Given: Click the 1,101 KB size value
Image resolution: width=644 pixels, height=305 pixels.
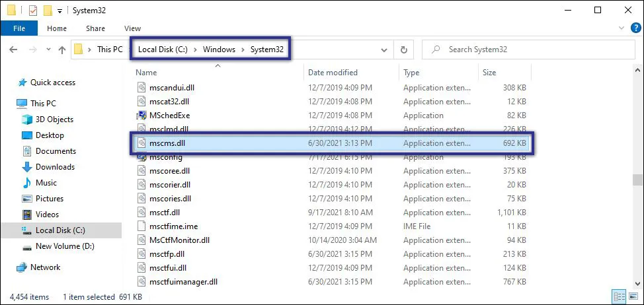Looking at the screenshot, I should point(512,213).
